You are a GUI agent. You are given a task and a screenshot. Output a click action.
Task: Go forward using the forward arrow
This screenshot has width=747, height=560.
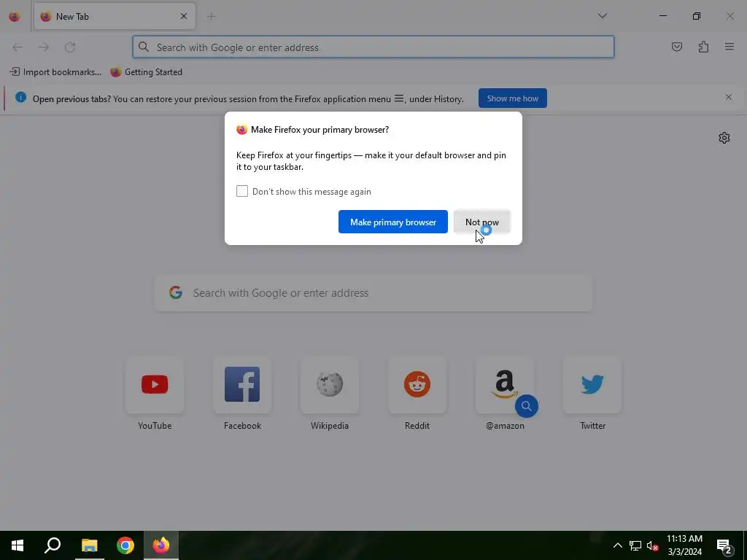click(x=44, y=47)
